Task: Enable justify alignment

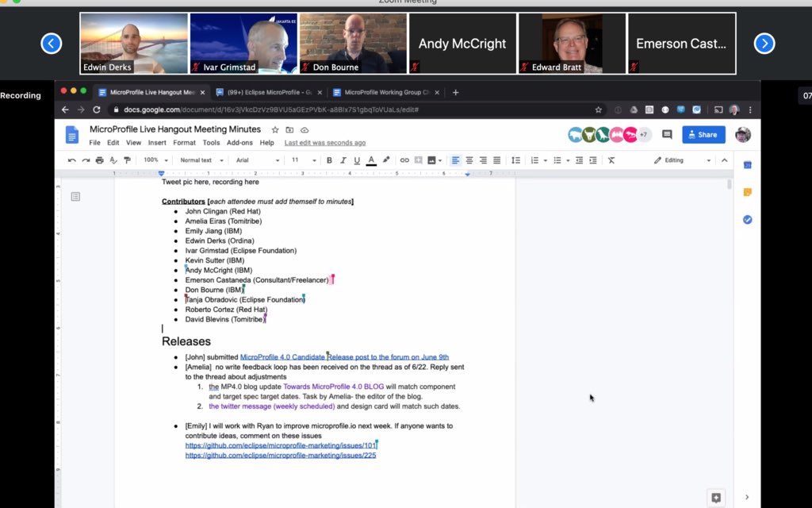Action: pyautogui.click(x=496, y=160)
